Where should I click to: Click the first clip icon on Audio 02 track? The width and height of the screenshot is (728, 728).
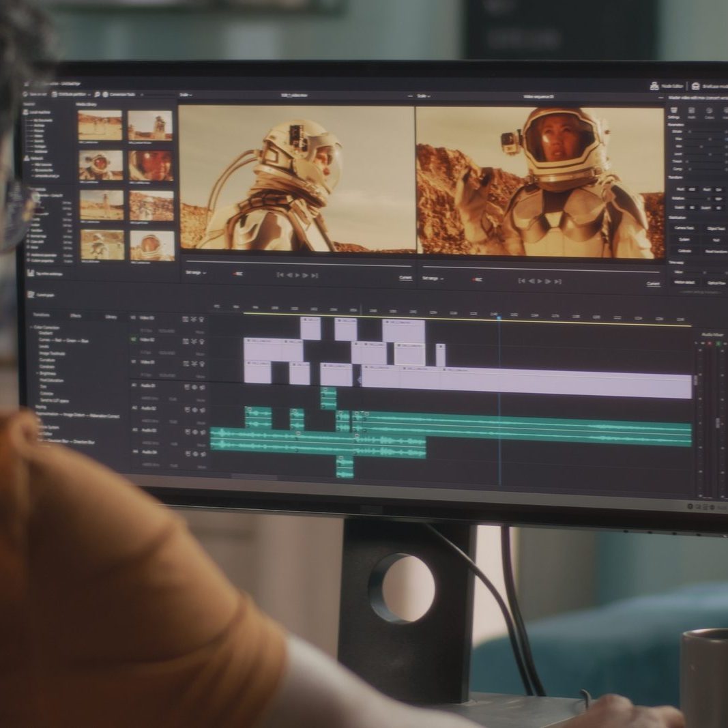coord(187,409)
